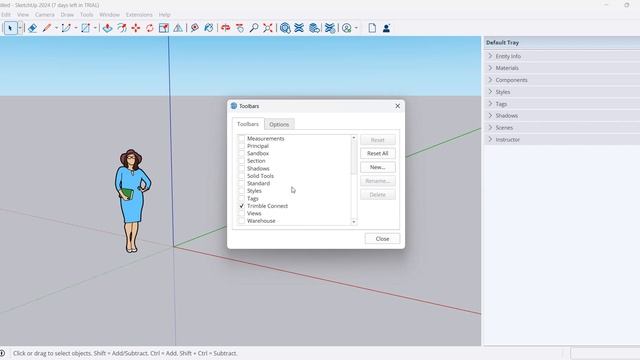Enable the Shadows toolbar checkbox
640x360 pixels.
[x=242, y=169]
